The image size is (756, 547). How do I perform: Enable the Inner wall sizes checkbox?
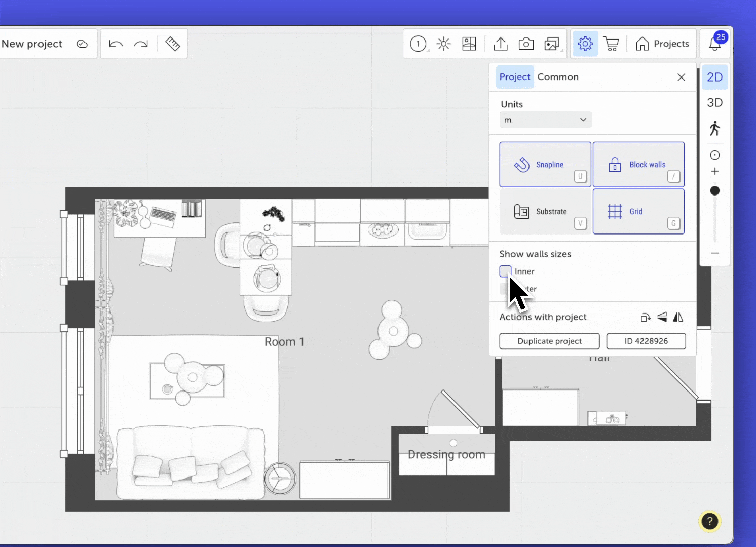(x=505, y=271)
